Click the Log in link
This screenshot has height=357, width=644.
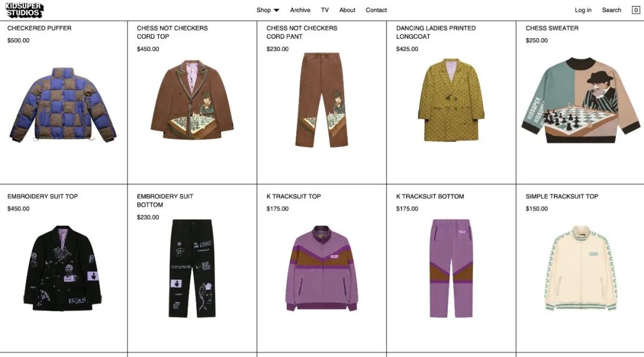click(583, 10)
